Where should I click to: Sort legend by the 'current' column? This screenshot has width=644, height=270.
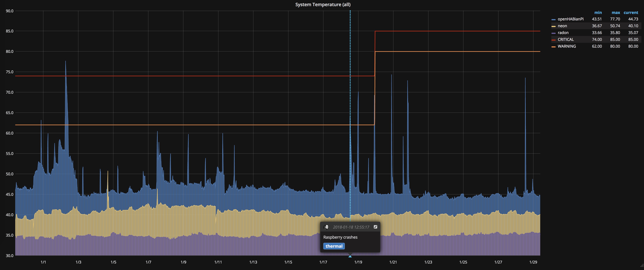pyautogui.click(x=631, y=12)
